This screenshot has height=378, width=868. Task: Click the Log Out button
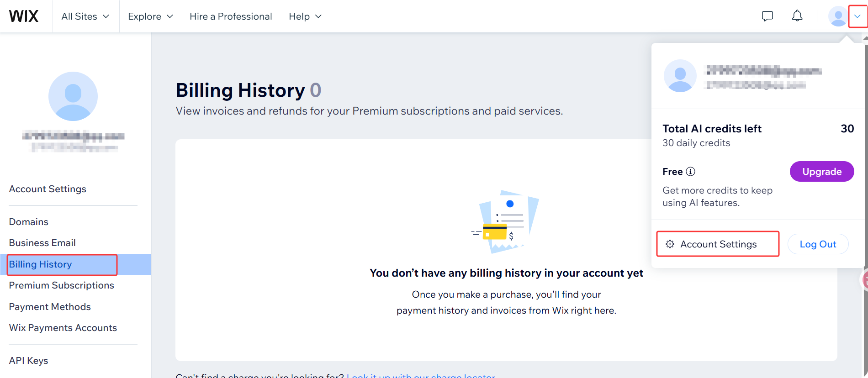pos(818,244)
